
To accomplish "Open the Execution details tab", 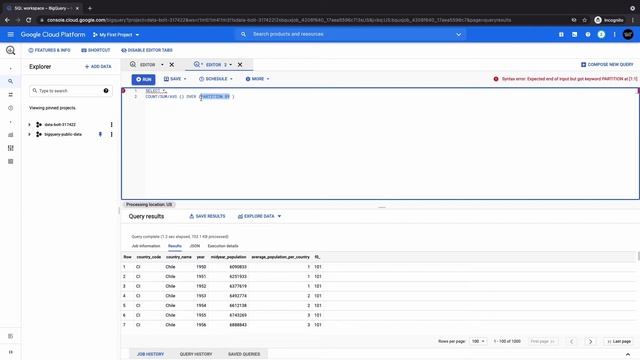I will point(223,246).
